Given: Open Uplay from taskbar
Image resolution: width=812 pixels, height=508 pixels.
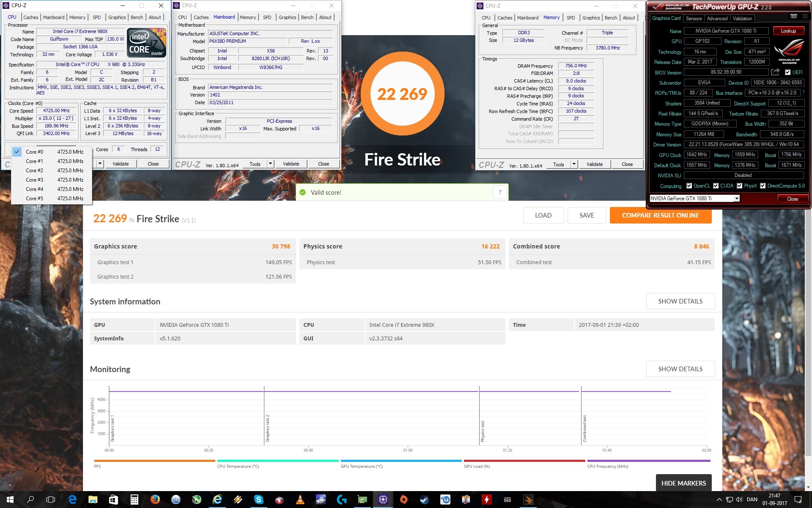Looking at the screenshot, I should click(445, 500).
